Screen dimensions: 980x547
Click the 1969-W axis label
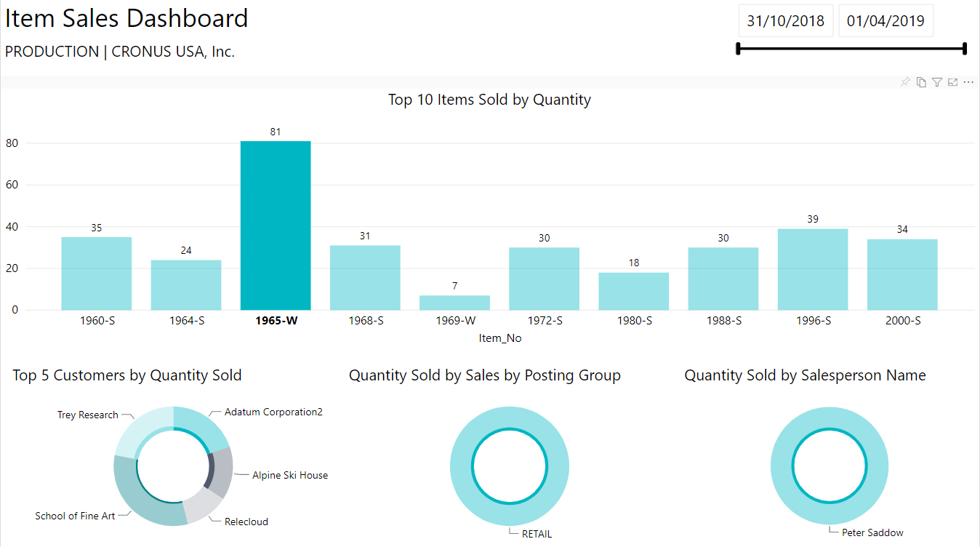click(455, 320)
